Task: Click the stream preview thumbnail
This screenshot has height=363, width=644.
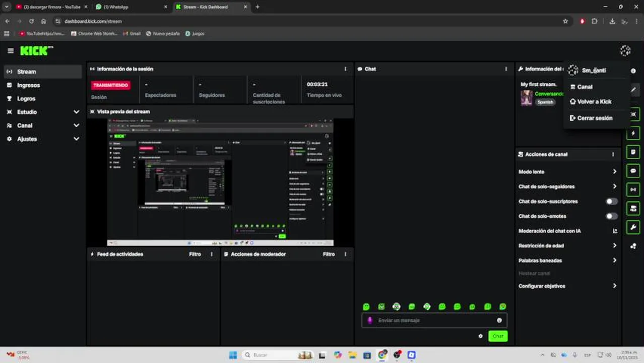Action: (220, 182)
